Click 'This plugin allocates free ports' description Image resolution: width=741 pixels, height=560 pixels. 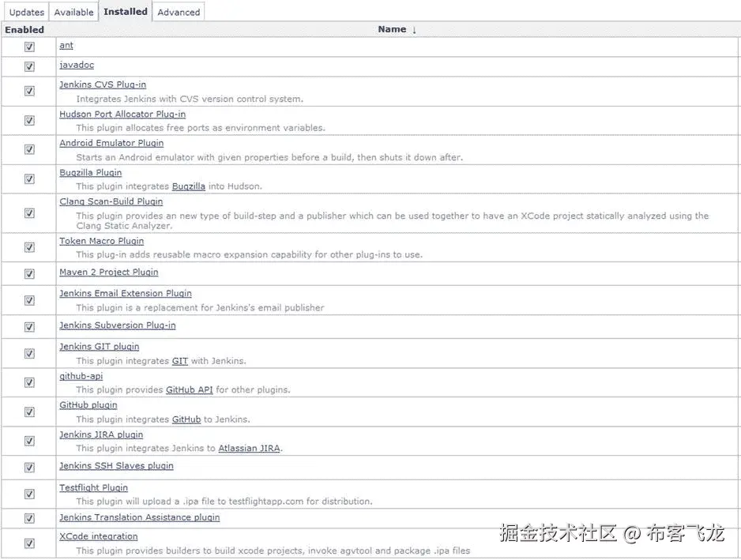pos(201,128)
